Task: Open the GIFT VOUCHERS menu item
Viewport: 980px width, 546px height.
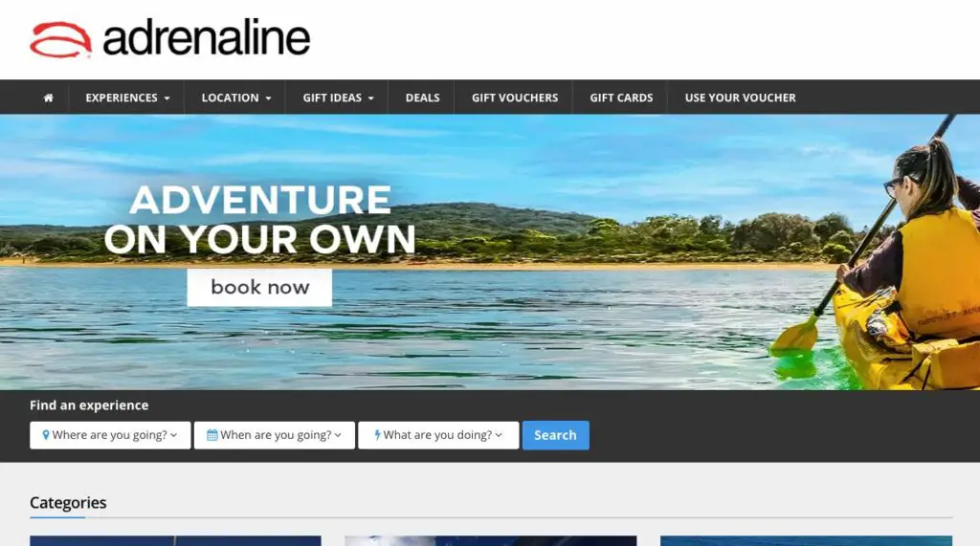Action: click(x=514, y=98)
